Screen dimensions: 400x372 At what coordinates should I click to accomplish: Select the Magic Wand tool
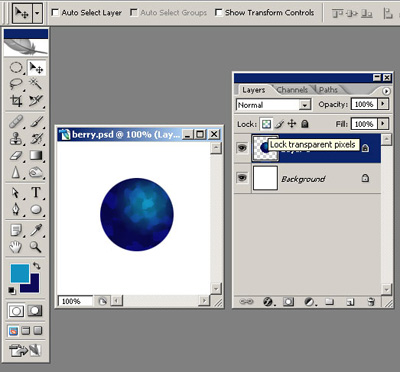[x=36, y=83]
